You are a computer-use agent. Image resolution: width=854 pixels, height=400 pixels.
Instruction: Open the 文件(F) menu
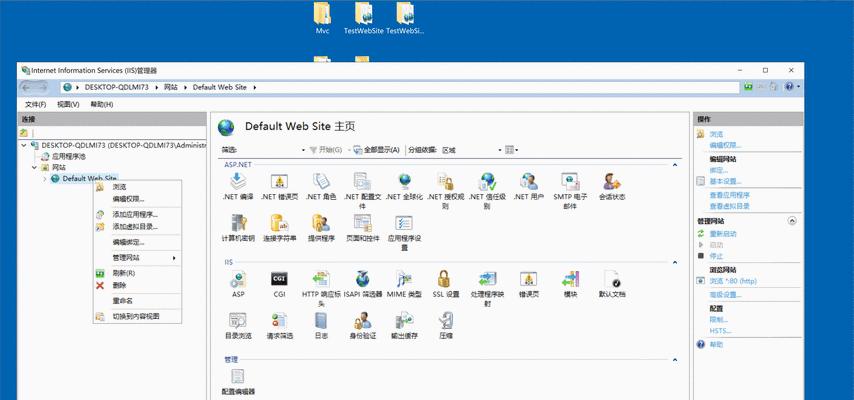pyautogui.click(x=35, y=104)
